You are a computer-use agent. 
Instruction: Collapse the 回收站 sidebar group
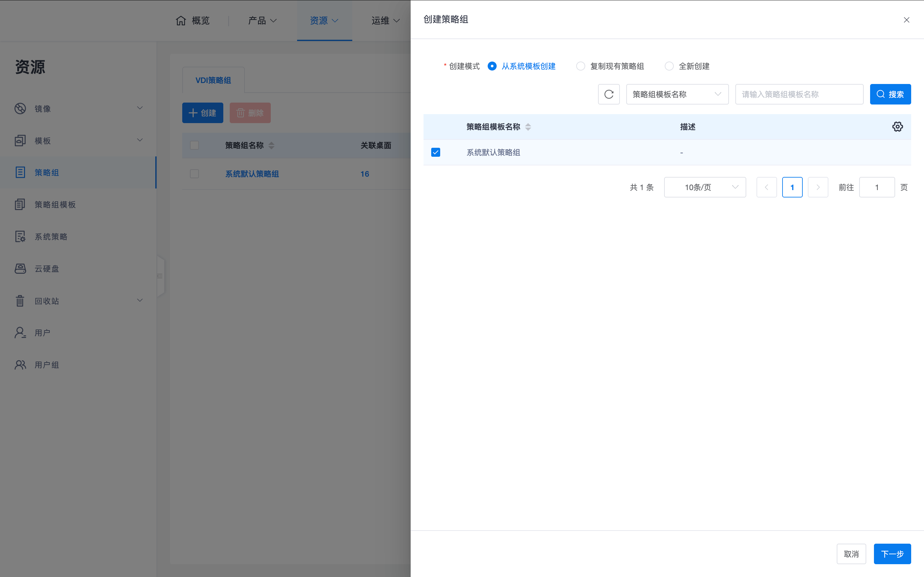coord(140,300)
